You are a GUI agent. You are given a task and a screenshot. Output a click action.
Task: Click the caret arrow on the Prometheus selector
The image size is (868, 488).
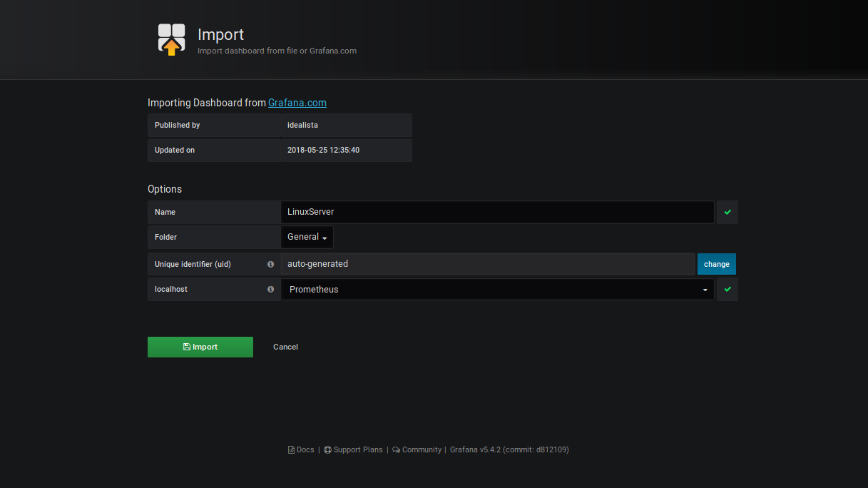coord(705,290)
